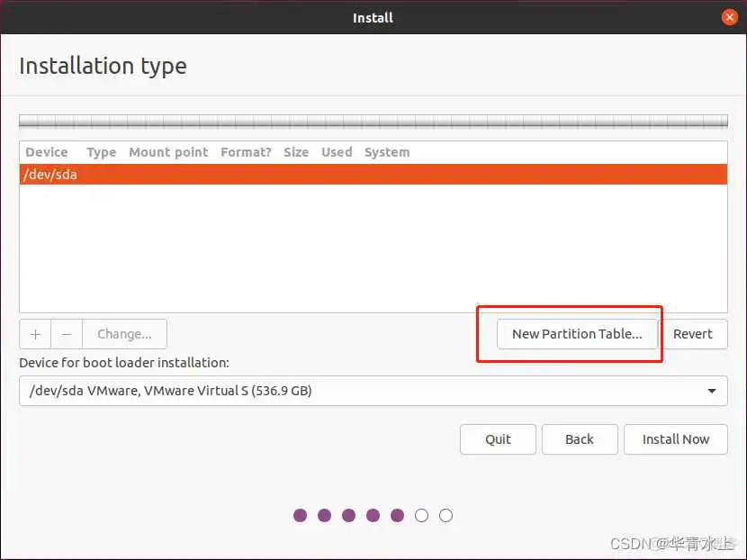The height and width of the screenshot is (560, 747).
Task: Click the Change partition button
Action: [124, 334]
